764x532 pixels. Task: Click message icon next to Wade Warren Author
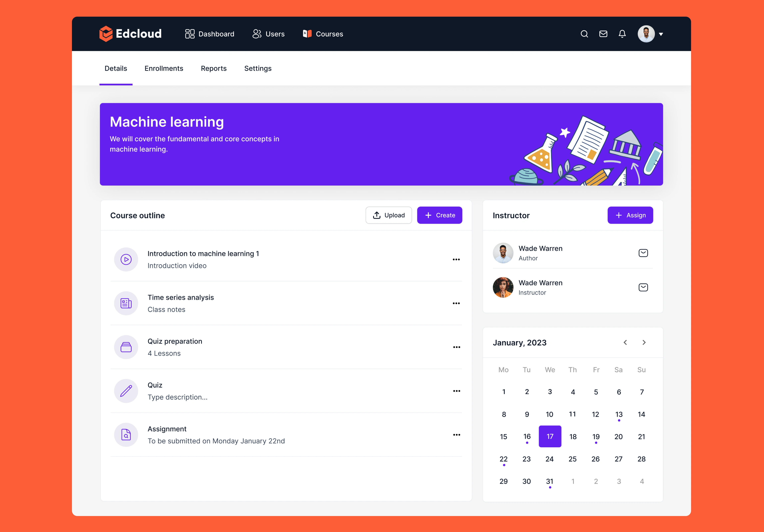click(x=643, y=253)
